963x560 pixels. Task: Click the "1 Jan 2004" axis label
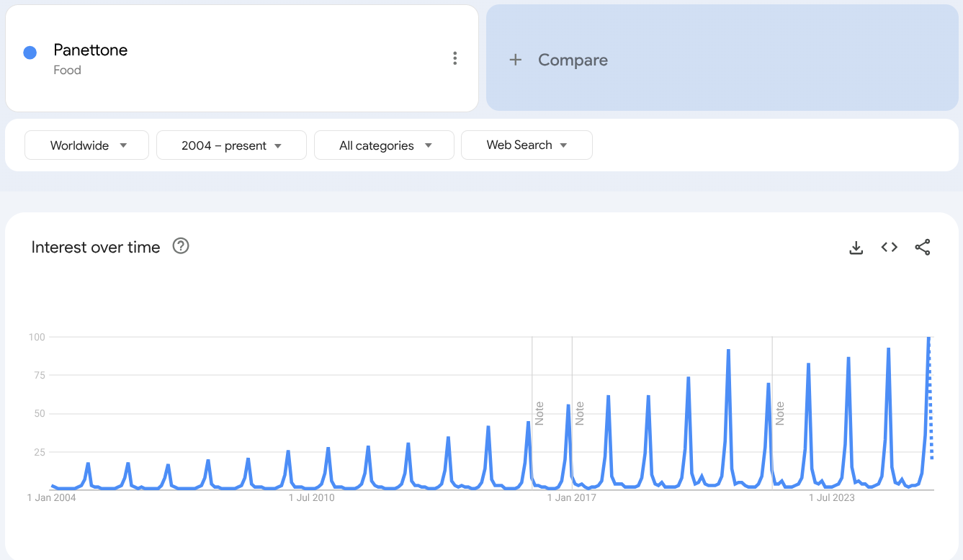click(52, 497)
